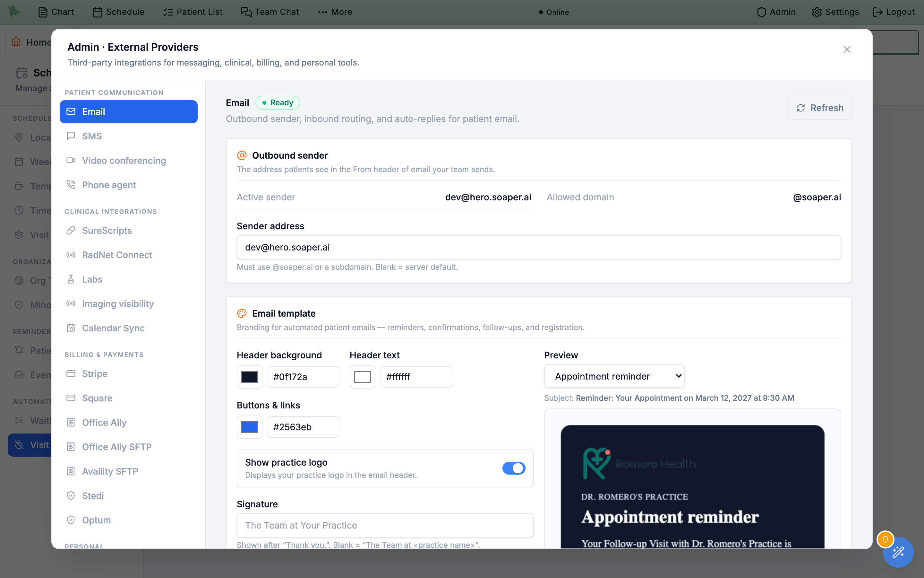Click the Office Ally document icon

(71, 422)
